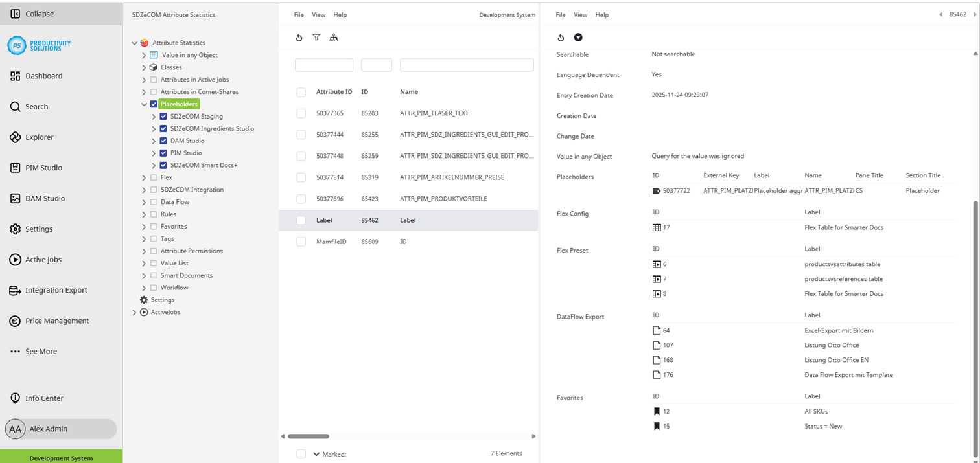Image resolution: width=980 pixels, height=463 pixels.
Task: Uncheck the SDZeCOM Staging checkbox
Action: tap(163, 117)
